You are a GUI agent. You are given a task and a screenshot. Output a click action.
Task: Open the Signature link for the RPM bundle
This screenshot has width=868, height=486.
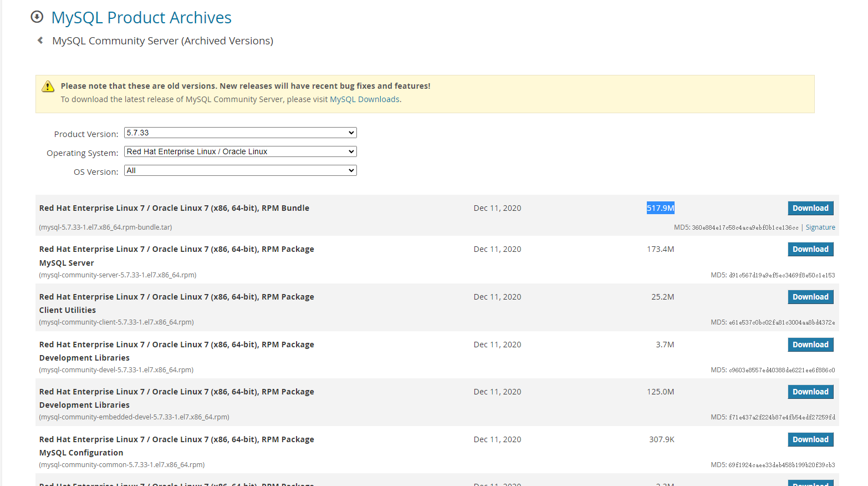pyautogui.click(x=820, y=227)
